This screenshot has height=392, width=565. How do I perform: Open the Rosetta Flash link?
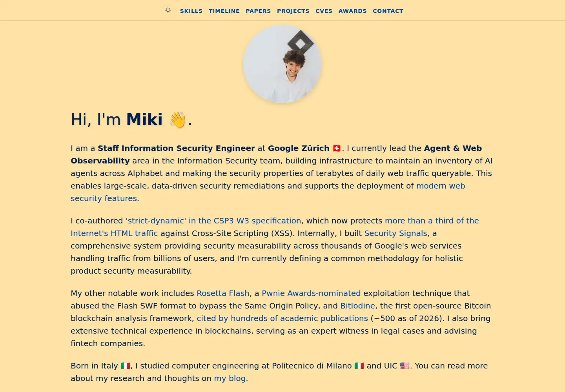point(223,293)
